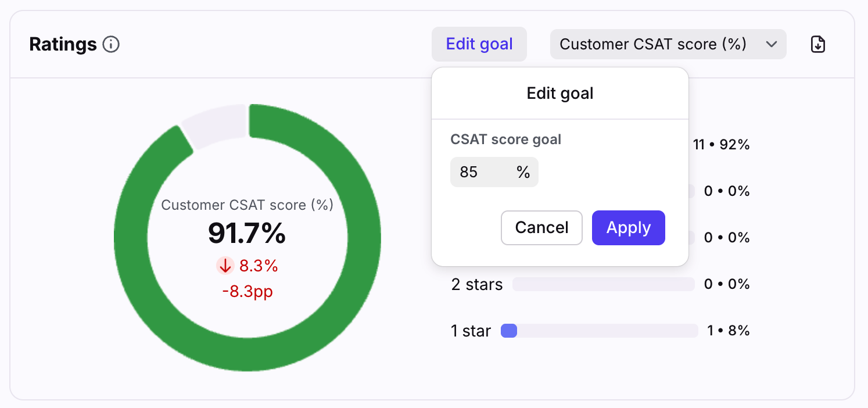Click the "1 star" row label
This screenshot has height=408, width=868.
click(471, 331)
